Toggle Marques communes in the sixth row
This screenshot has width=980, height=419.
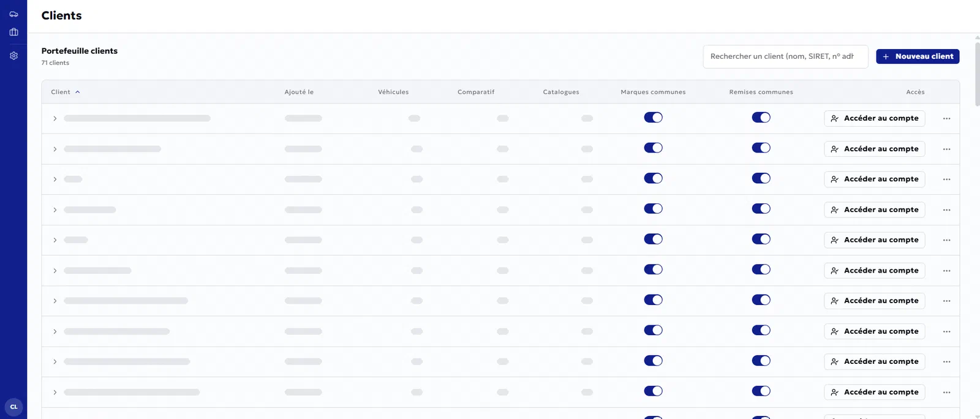(653, 270)
